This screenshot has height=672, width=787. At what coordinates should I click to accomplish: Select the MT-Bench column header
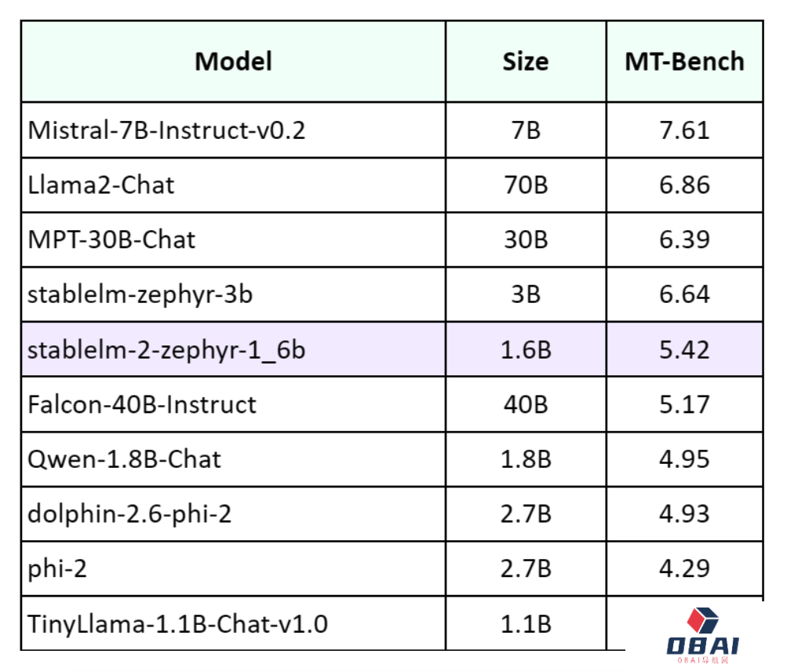pos(684,62)
